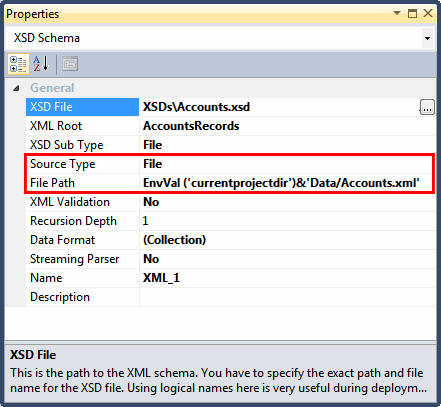Select the XML Root property
The height and width of the screenshot is (407, 441).
82,126
